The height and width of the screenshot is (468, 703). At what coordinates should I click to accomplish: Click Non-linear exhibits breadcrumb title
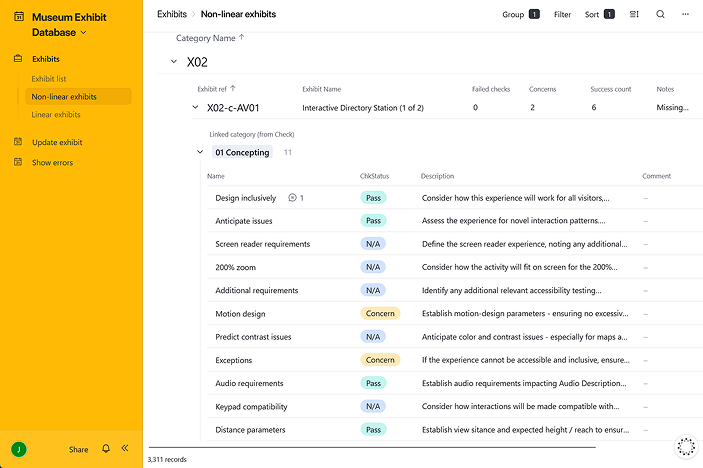click(238, 14)
